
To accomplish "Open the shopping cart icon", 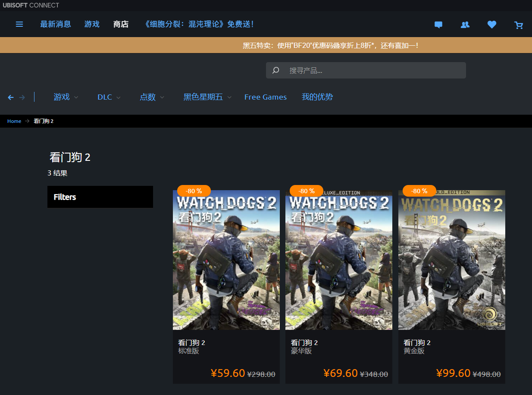I will click(519, 25).
